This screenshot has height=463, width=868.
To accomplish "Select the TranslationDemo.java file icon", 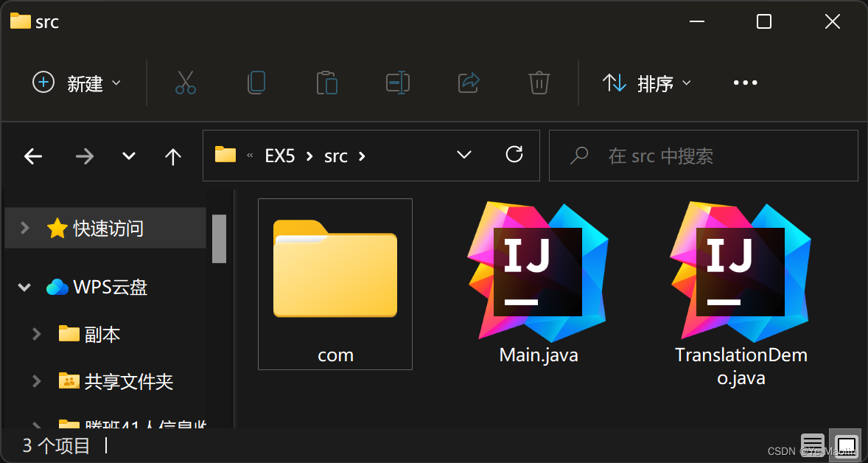I will (x=741, y=271).
